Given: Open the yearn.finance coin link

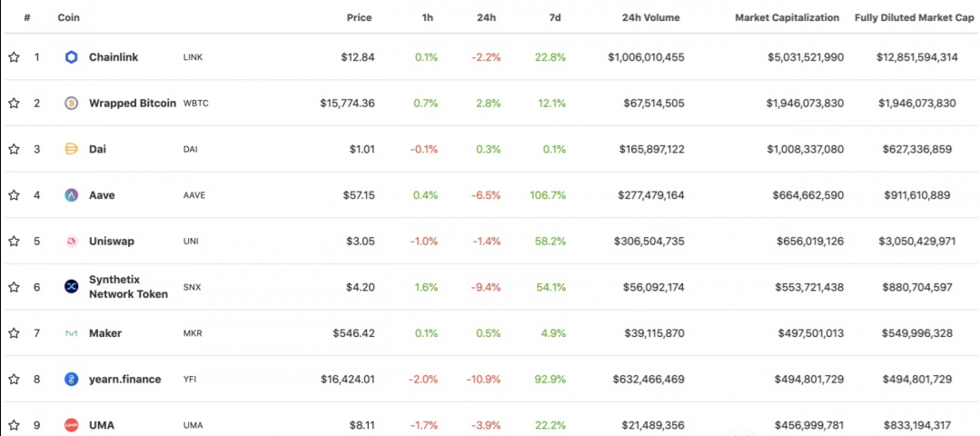Looking at the screenshot, I should (x=125, y=379).
